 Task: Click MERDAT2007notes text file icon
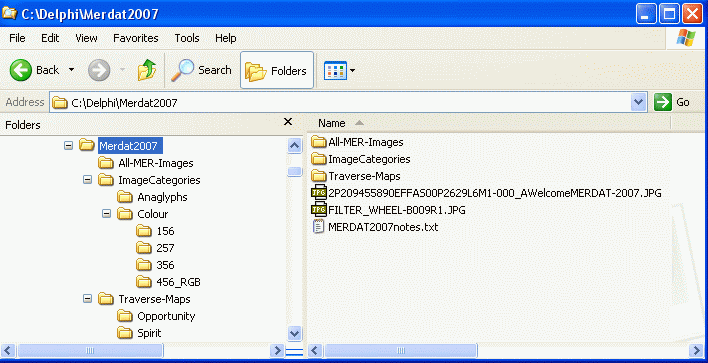(x=319, y=227)
